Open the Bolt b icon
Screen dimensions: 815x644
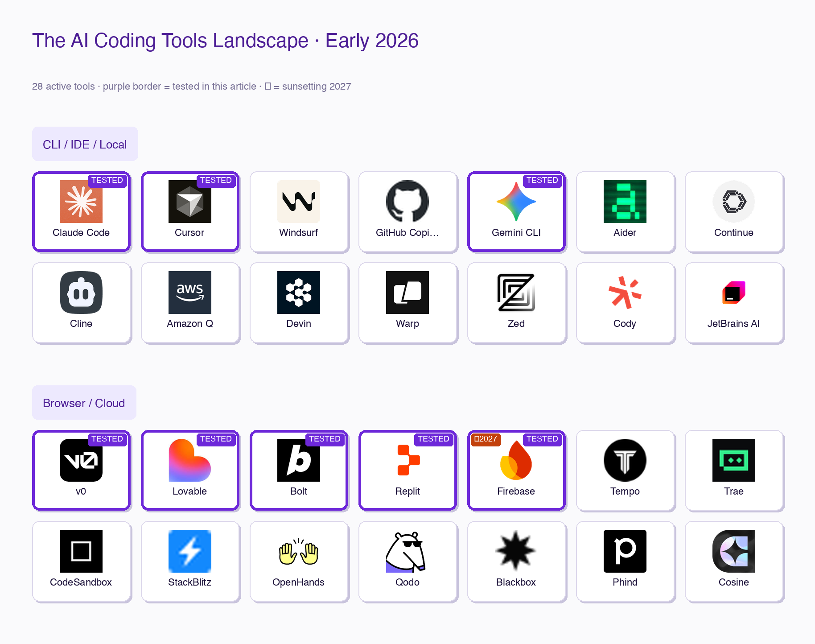pos(299,460)
